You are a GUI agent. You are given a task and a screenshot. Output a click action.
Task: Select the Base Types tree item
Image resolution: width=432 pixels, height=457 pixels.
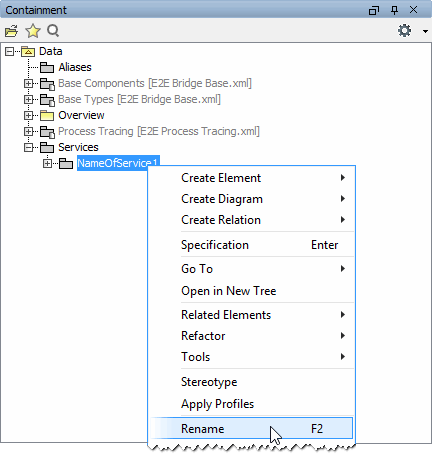pyautogui.click(x=139, y=99)
